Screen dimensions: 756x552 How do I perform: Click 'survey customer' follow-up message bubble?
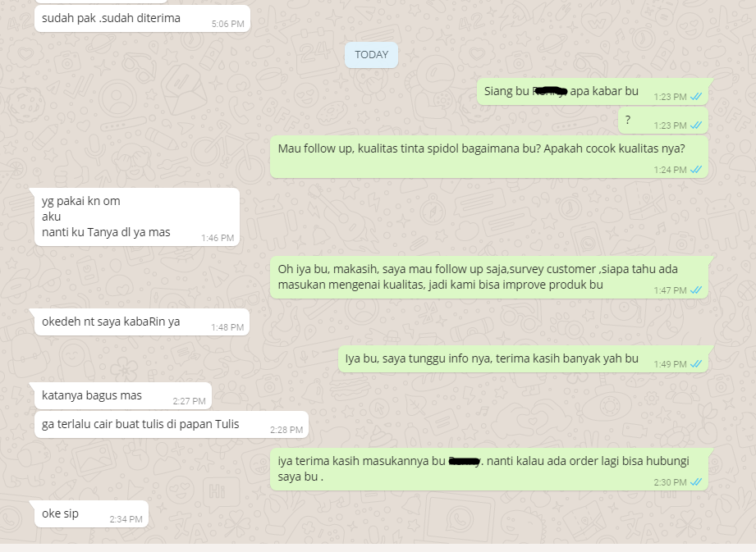[x=489, y=277]
